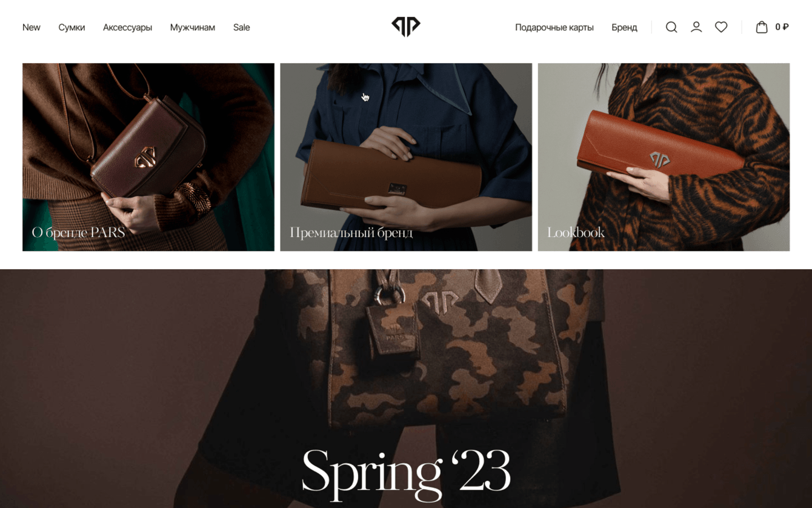Image resolution: width=812 pixels, height=508 pixels.
Task: Open the Мужчинам section
Action: (193, 27)
